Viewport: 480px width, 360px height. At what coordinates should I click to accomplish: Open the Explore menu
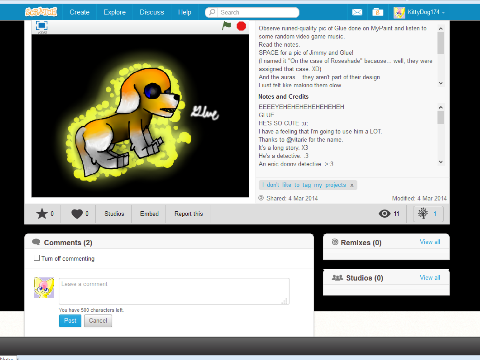114,12
